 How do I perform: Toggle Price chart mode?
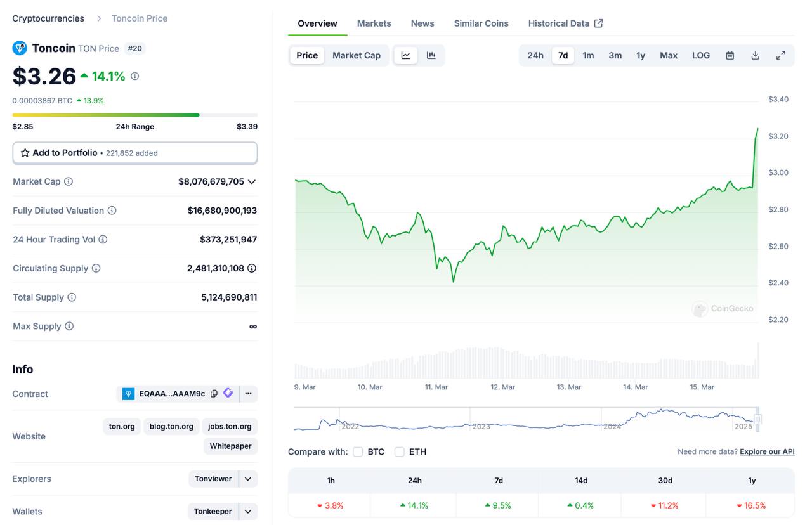click(307, 55)
